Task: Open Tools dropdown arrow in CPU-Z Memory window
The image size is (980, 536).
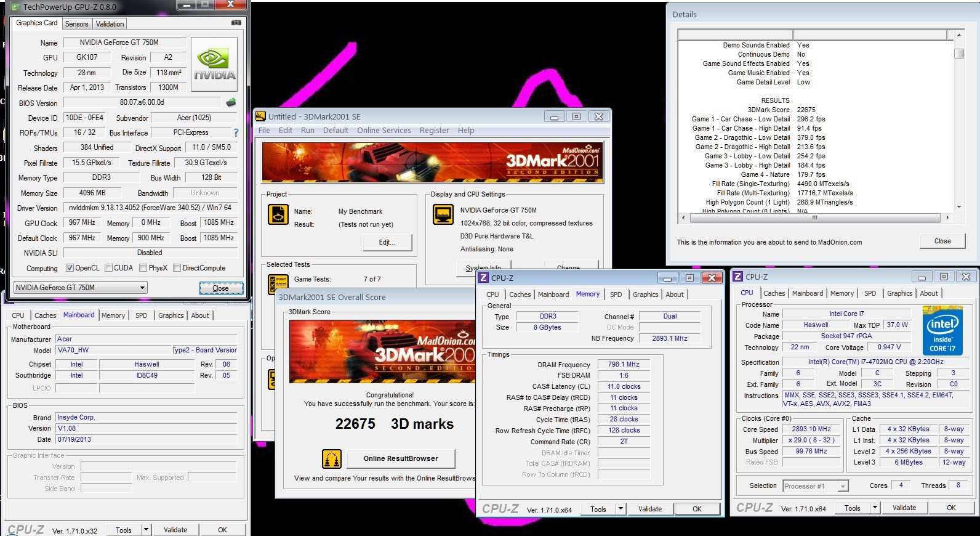Action: pos(621,509)
